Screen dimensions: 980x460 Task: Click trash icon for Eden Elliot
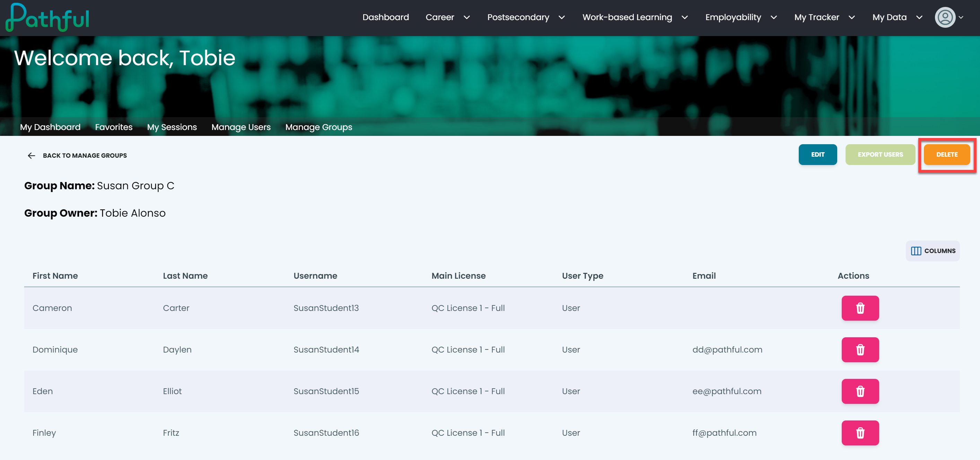pyautogui.click(x=860, y=391)
